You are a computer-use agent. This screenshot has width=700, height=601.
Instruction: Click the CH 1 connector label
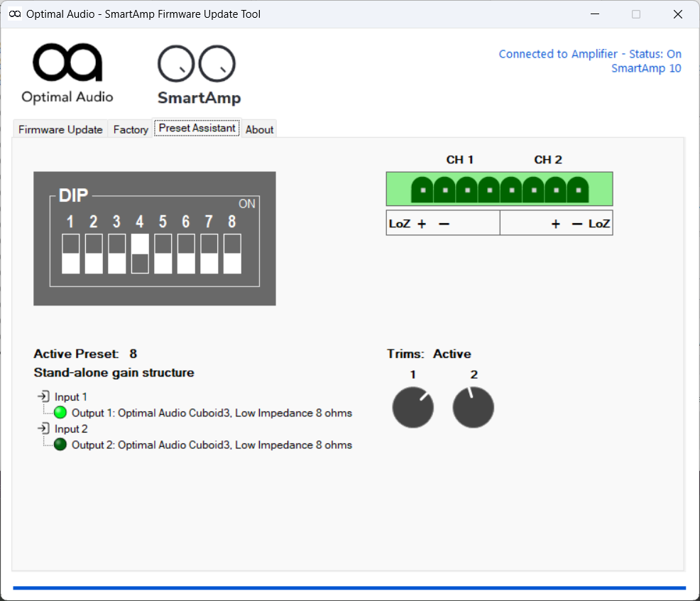[x=460, y=160]
